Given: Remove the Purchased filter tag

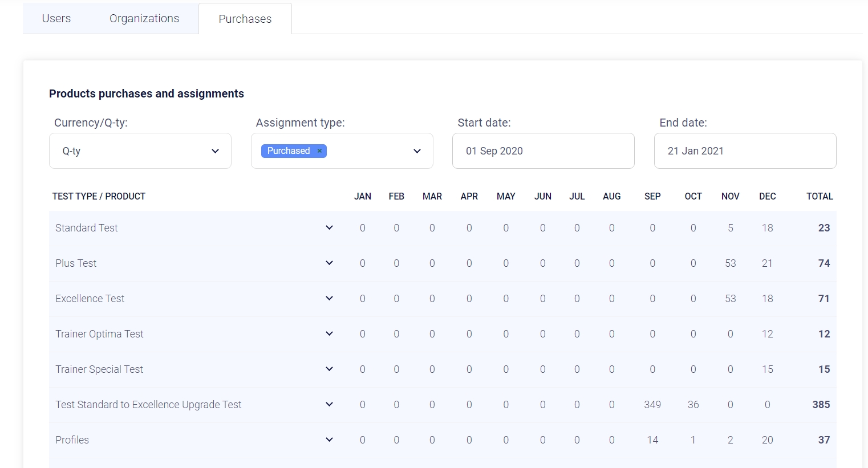Looking at the screenshot, I should pyautogui.click(x=319, y=151).
